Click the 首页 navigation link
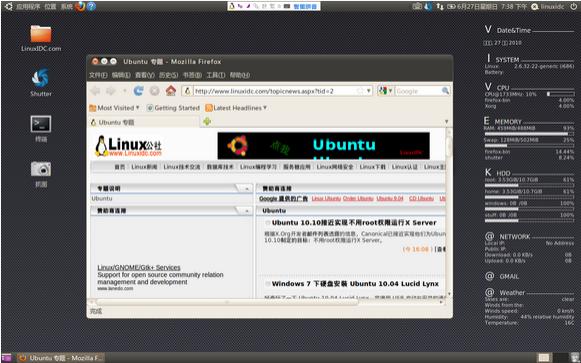581x363 pixels. pyautogui.click(x=120, y=167)
